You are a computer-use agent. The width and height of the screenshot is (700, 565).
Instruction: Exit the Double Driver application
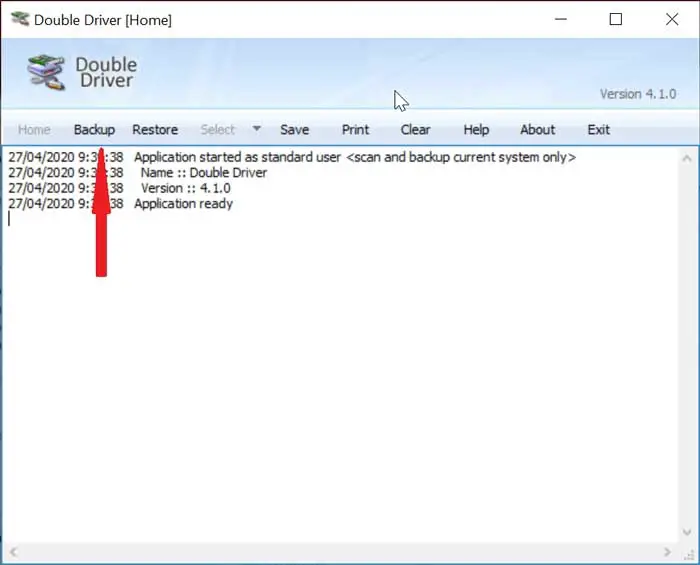coord(598,130)
